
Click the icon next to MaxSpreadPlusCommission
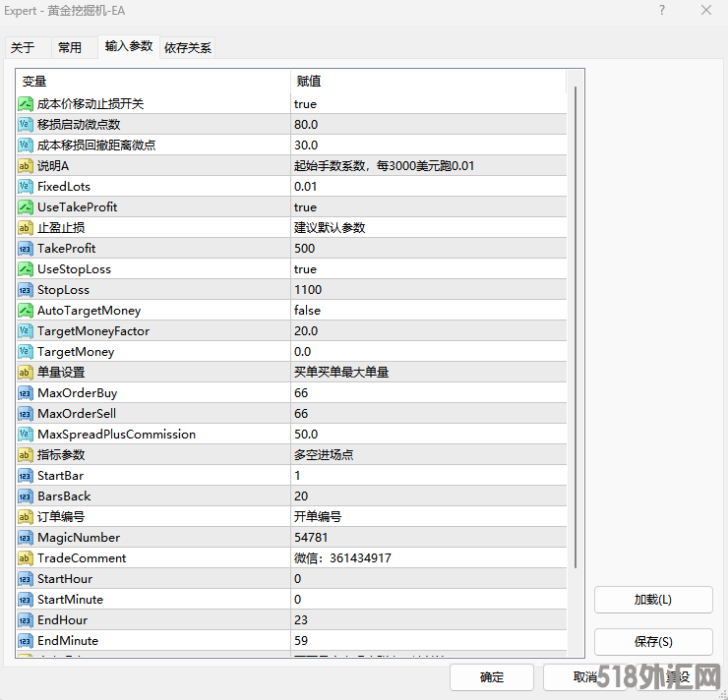pyautogui.click(x=25, y=435)
